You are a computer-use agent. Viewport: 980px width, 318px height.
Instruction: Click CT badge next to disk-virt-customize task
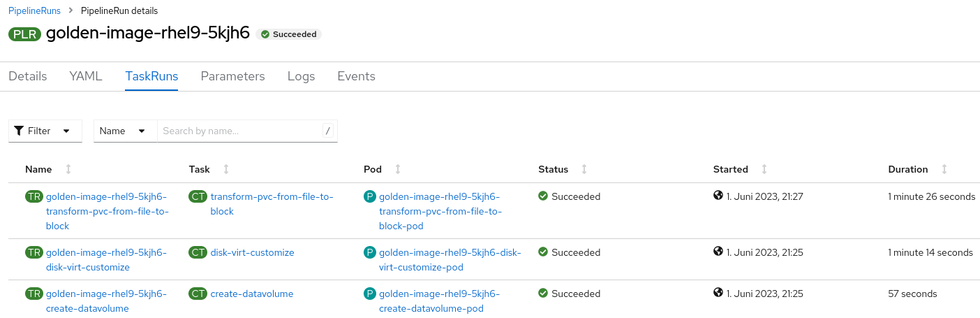[x=198, y=252]
